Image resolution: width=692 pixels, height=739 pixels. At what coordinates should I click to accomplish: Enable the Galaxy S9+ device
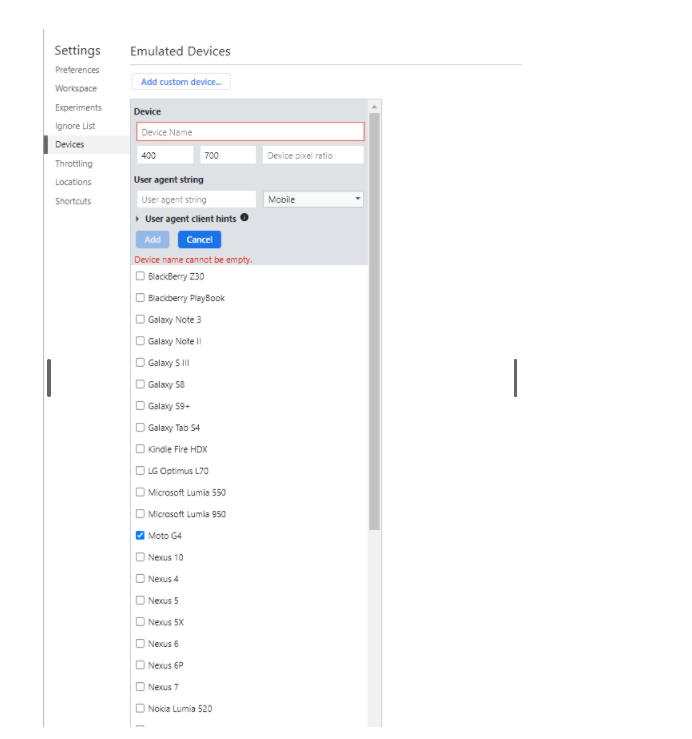(140, 405)
